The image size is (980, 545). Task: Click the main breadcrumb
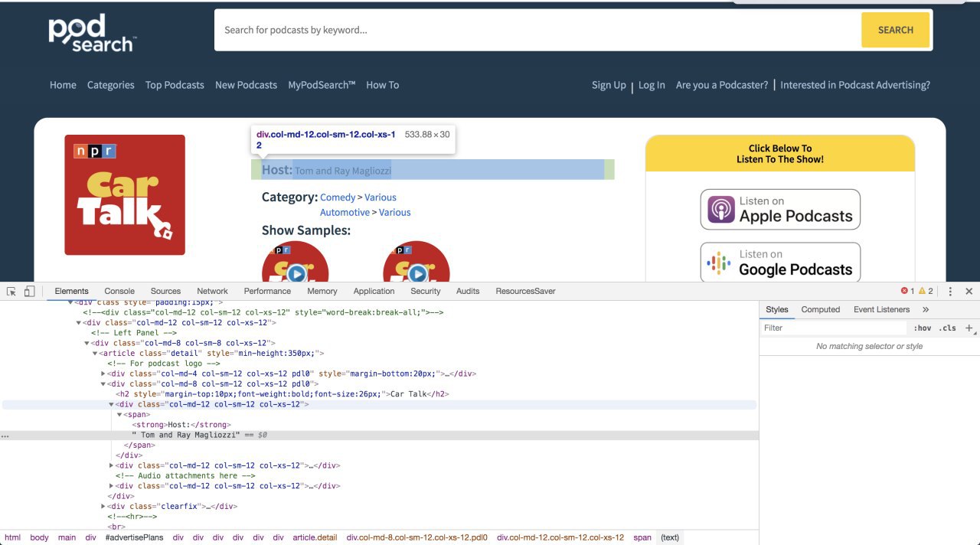[67, 537]
